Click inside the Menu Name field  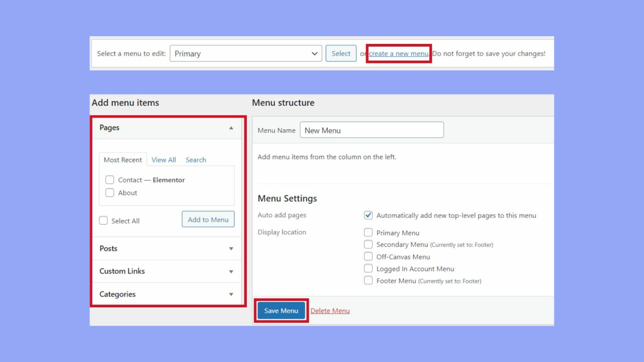[x=371, y=130]
